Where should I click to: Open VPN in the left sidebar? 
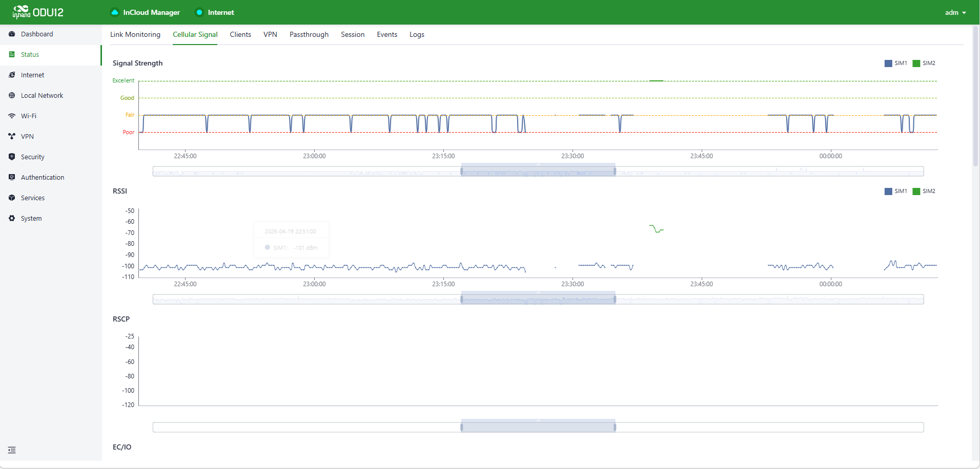pos(27,137)
